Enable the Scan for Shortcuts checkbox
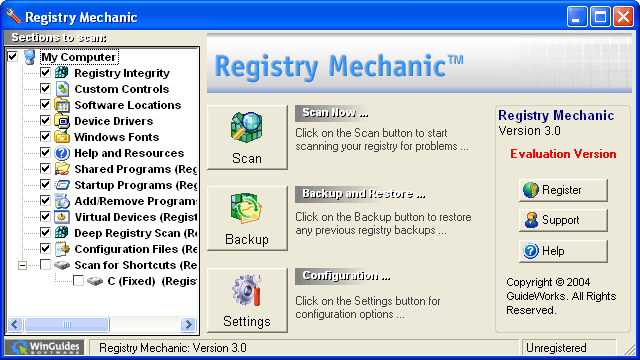This screenshot has height=360, width=640. 45,265
